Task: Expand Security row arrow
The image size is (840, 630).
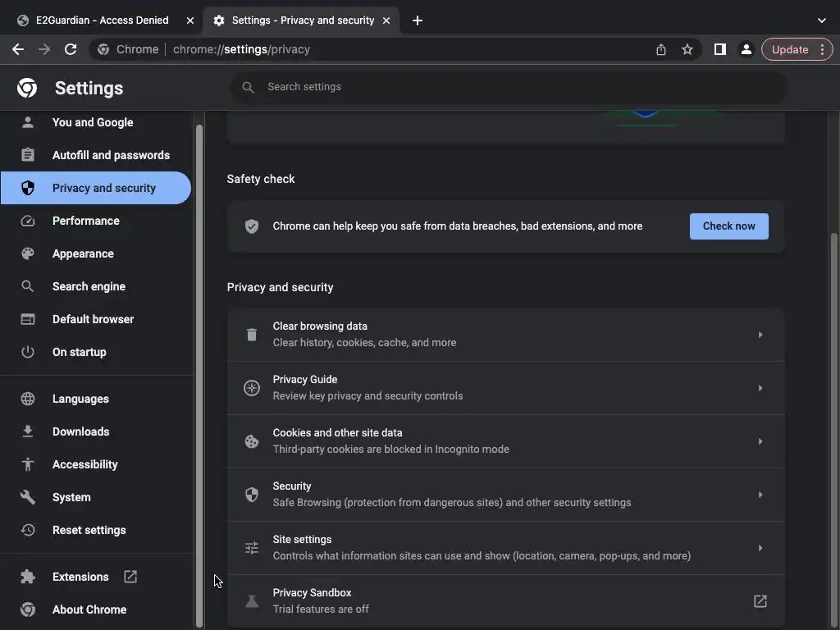Action: [x=760, y=495]
